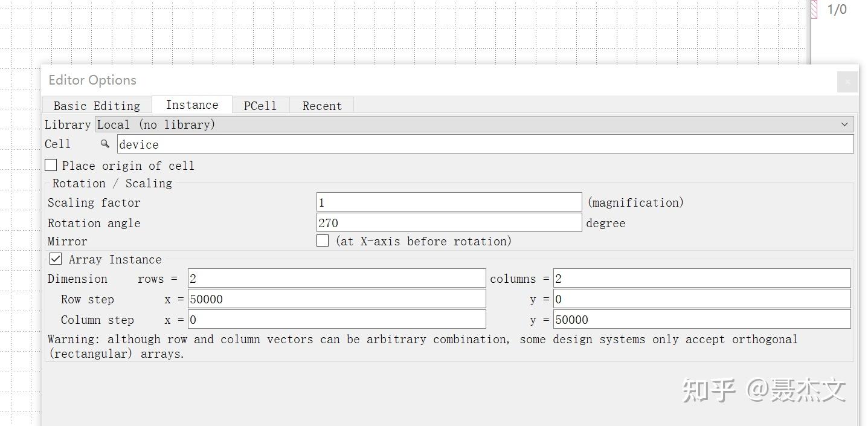The image size is (868, 426).
Task: Select the Instance tab
Action: point(192,105)
